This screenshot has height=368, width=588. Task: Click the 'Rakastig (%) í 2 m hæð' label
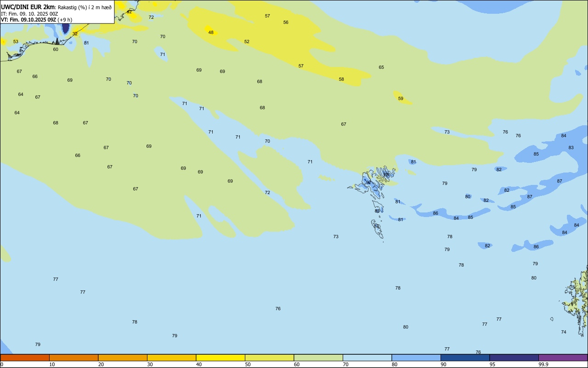pos(85,7)
